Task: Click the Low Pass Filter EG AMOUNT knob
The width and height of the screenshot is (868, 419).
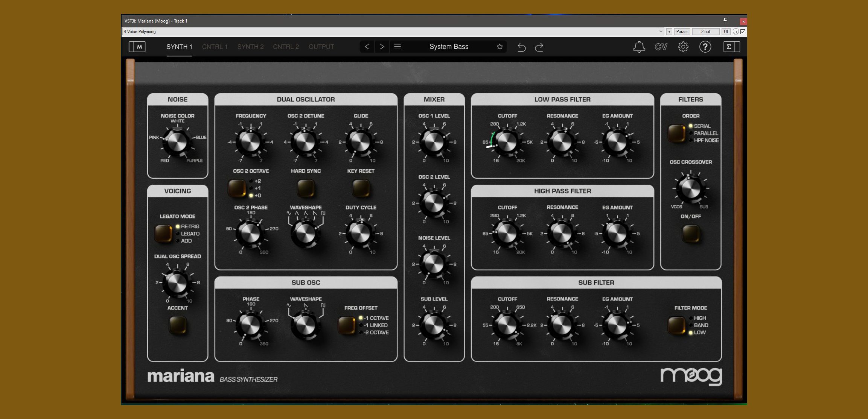Action: coord(617,142)
